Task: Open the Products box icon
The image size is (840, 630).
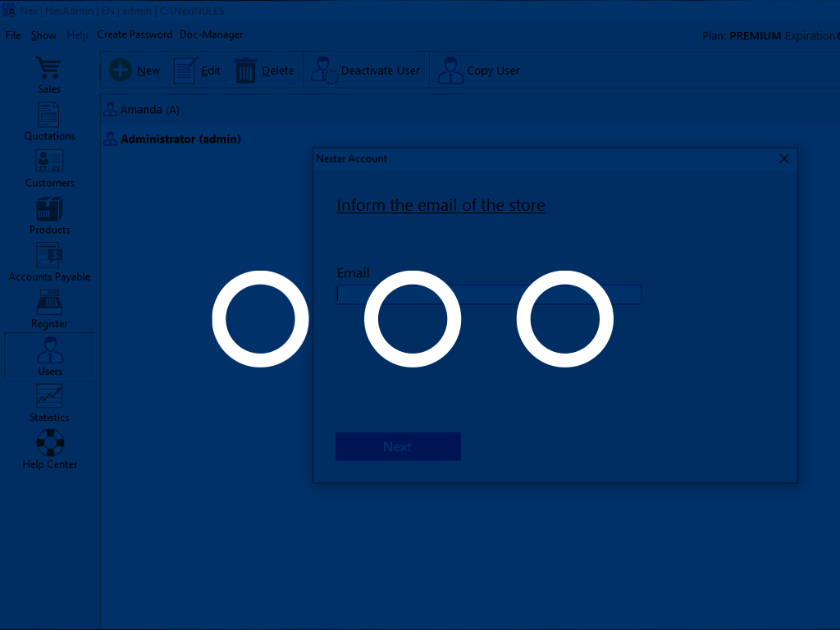Action: coord(49,214)
